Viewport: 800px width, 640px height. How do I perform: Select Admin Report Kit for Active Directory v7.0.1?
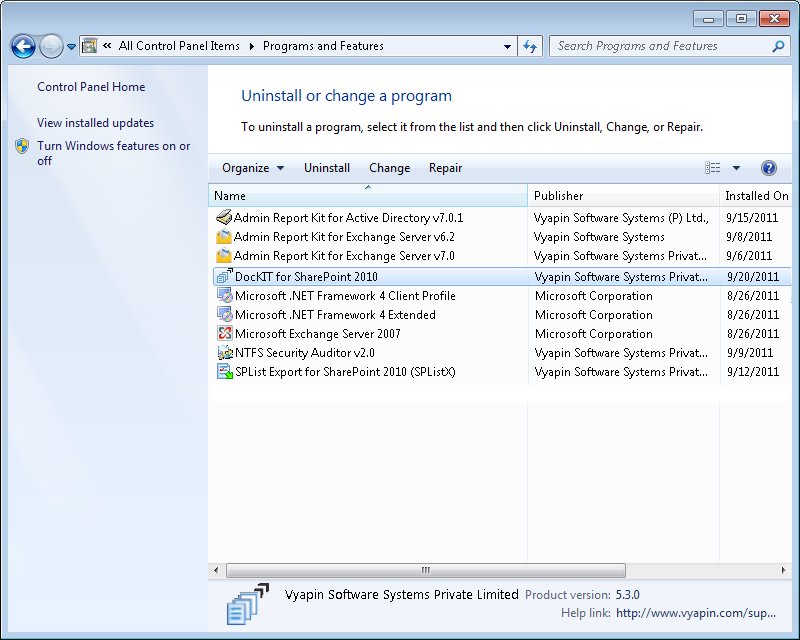(x=348, y=218)
